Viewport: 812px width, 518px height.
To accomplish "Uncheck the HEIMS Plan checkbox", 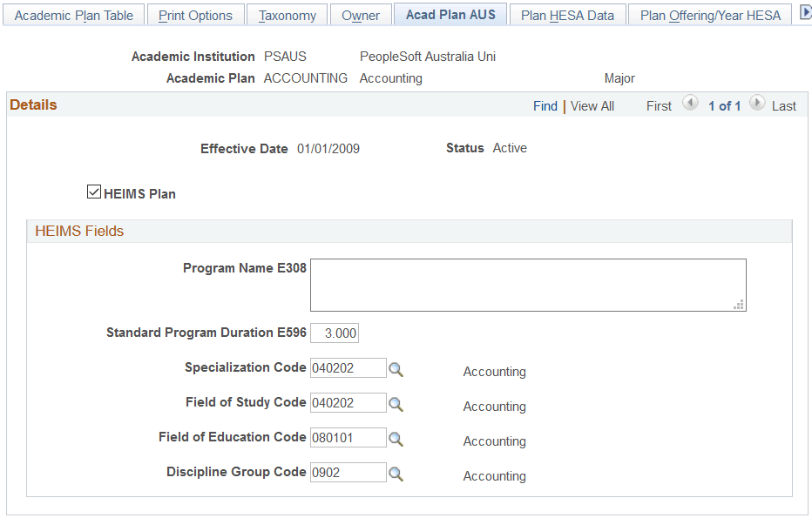I will 94,192.
